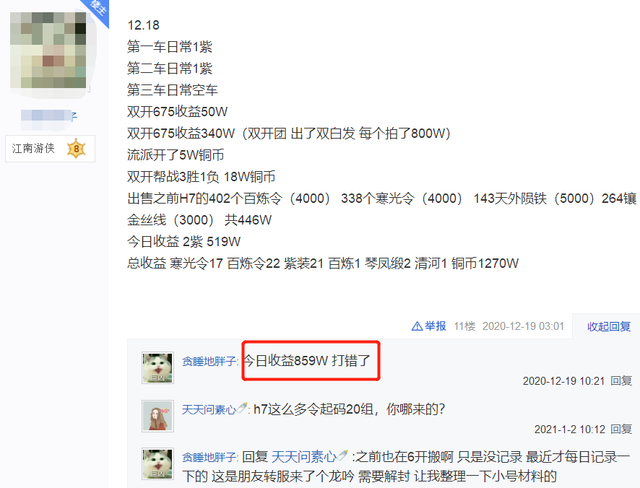The width and height of the screenshot is (640, 488).
Task: Collapse replies with the 收起回复 link
Action: [x=609, y=326]
